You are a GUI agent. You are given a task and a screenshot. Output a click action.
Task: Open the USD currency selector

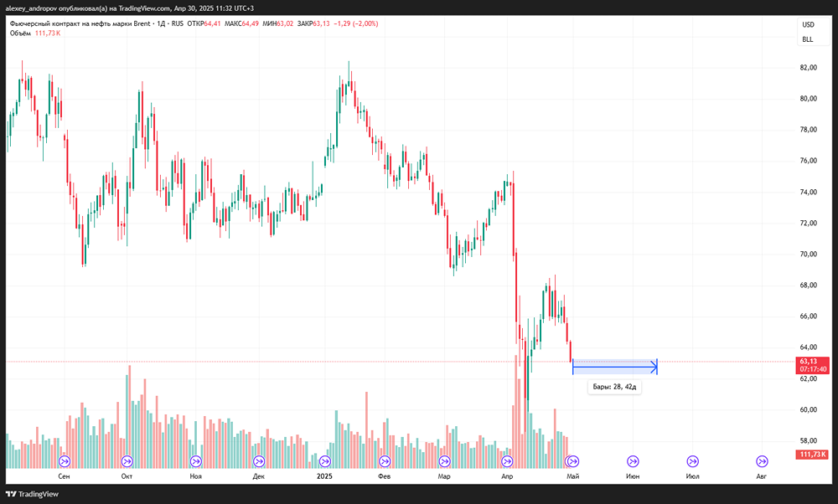[x=808, y=24]
